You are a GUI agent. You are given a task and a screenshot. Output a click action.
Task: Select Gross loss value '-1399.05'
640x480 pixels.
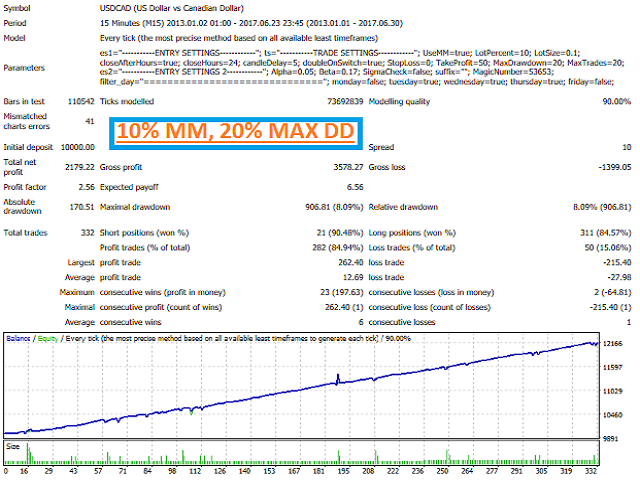pyautogui.click(x=615, y=167)
